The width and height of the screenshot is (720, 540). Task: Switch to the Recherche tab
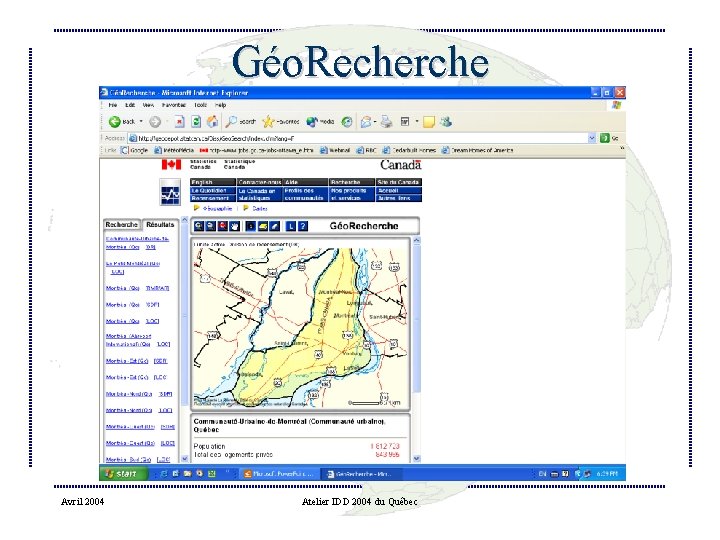click(122, 225)
